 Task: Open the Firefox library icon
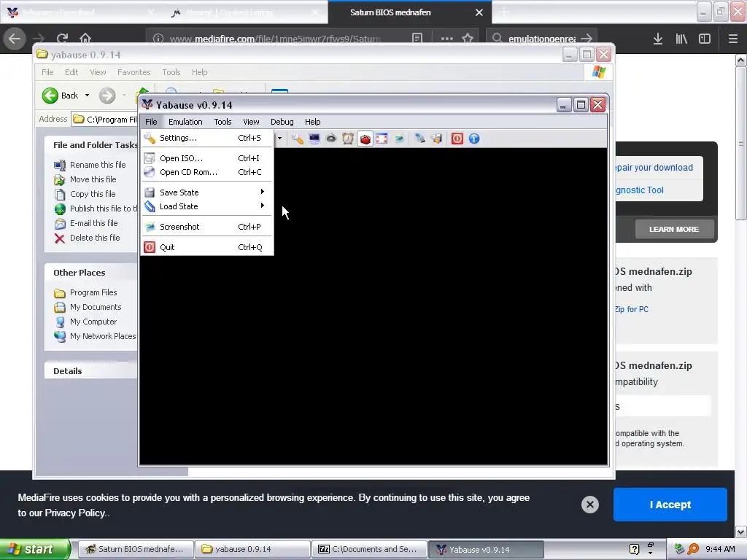681,39
